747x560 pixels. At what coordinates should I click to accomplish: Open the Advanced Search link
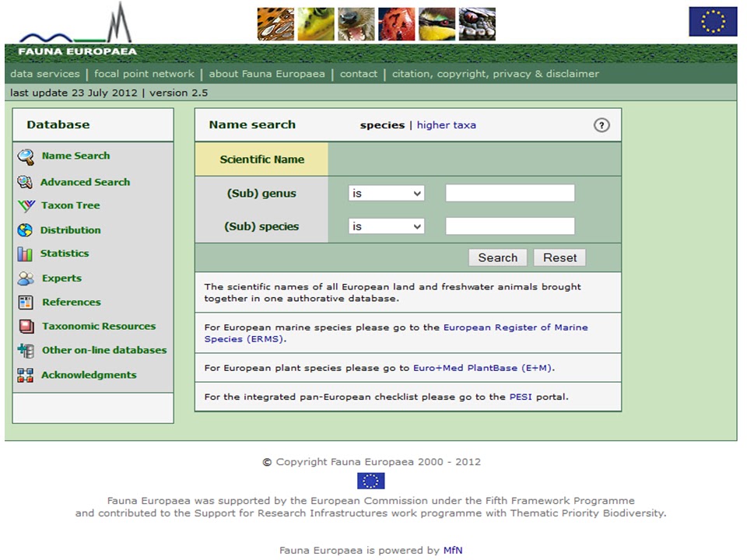[85, 182]
